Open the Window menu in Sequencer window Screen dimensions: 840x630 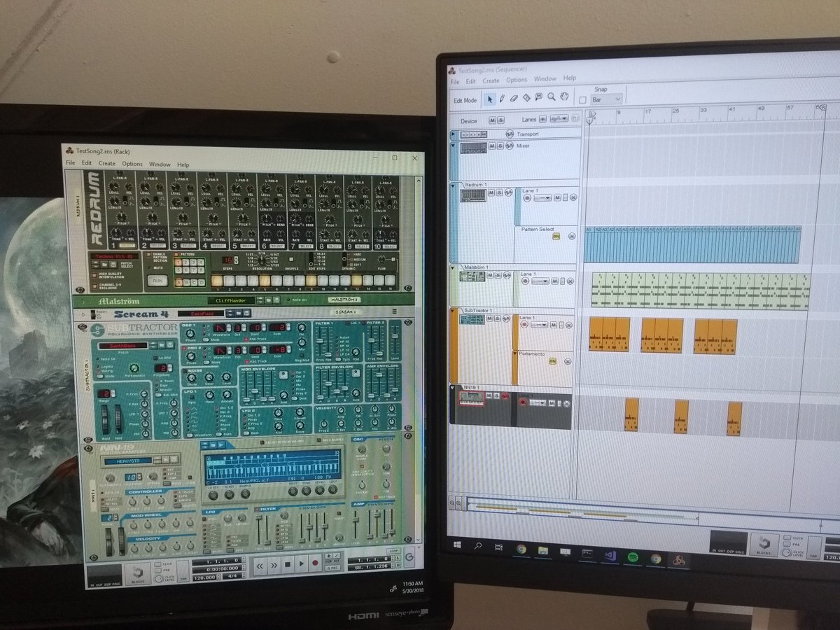[545, 79]
